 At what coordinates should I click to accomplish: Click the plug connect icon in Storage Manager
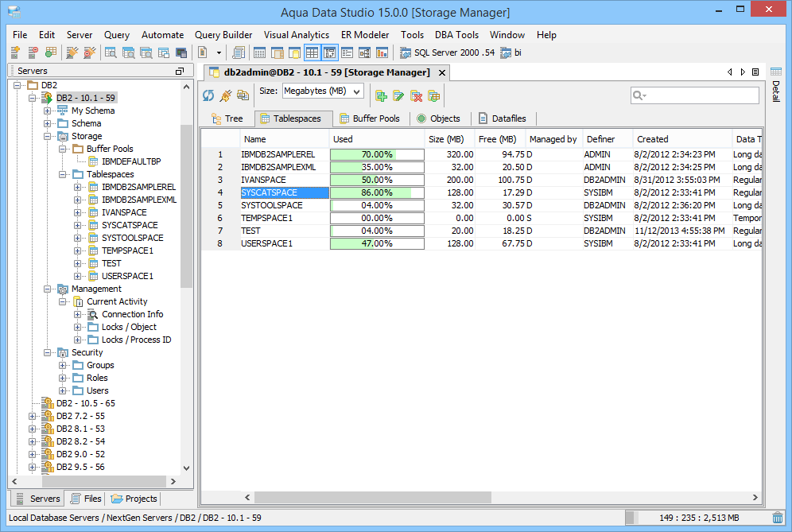[x=225, y=95]
